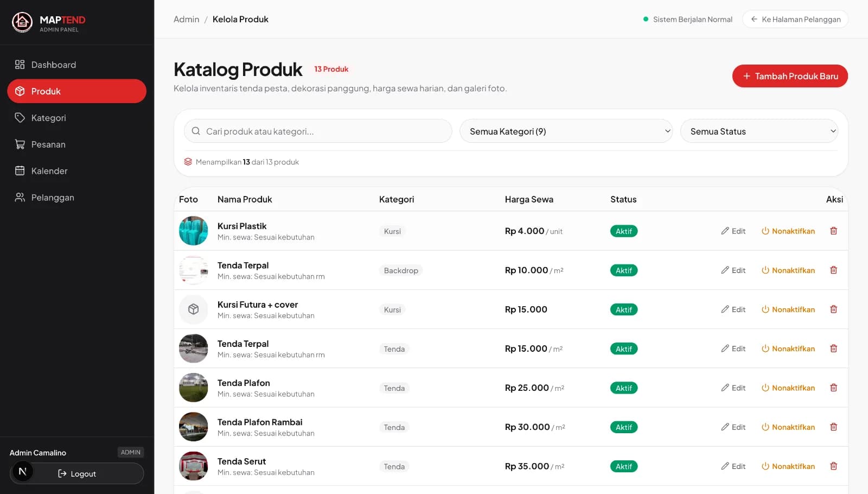868x494 pixels.
Task: Click the Aktif badge in the Tenda Serut row
Action: tap(624, 466)
